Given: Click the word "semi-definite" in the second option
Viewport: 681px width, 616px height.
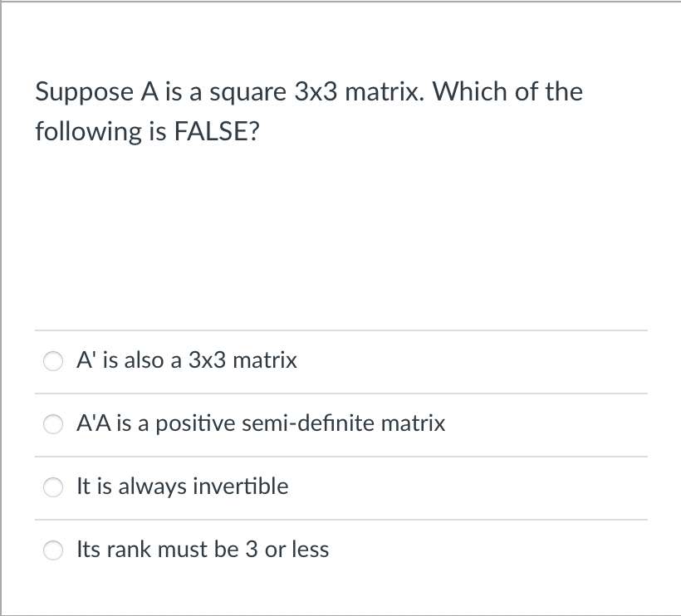Looking at the screenshot, I should click(x=307, y=423).
